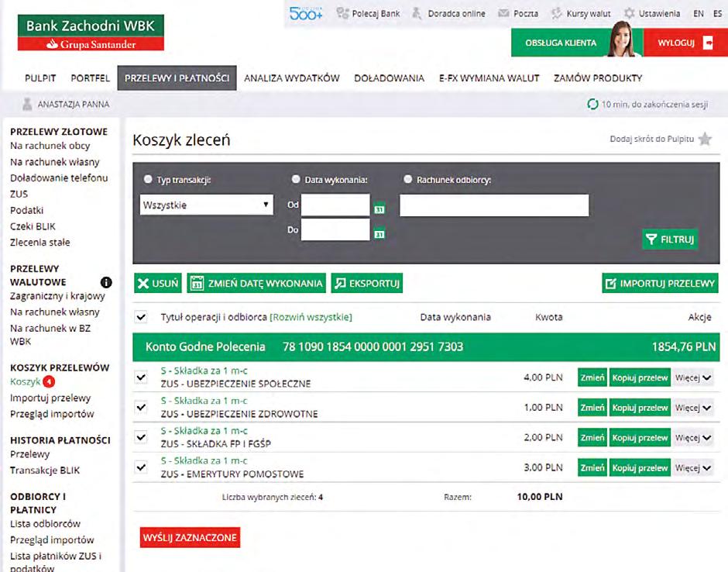
Task: Uncheck the Ubezpieczenie zdrowotne transfer checkbox
Action: pyautogui.click(x=141, y=407)
